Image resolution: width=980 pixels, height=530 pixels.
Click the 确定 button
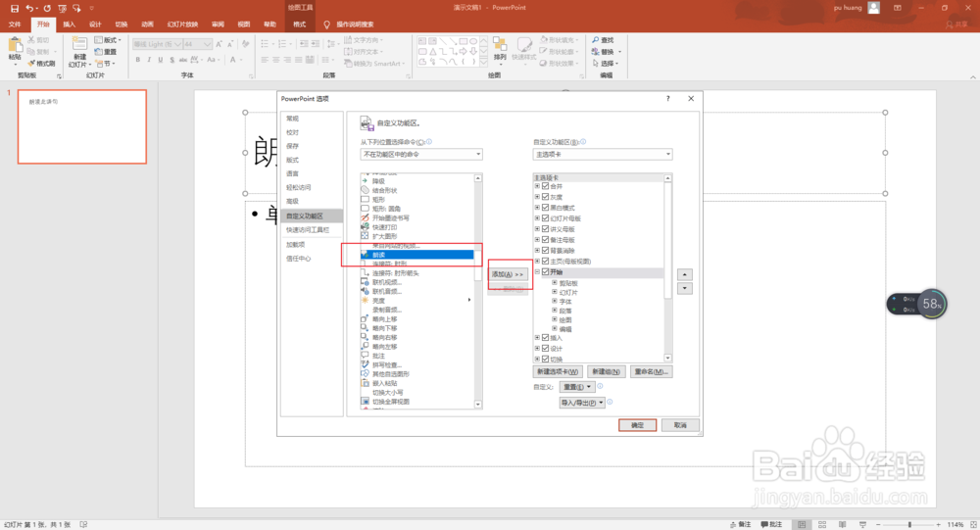pyautogui.click(x=638, y=425)
